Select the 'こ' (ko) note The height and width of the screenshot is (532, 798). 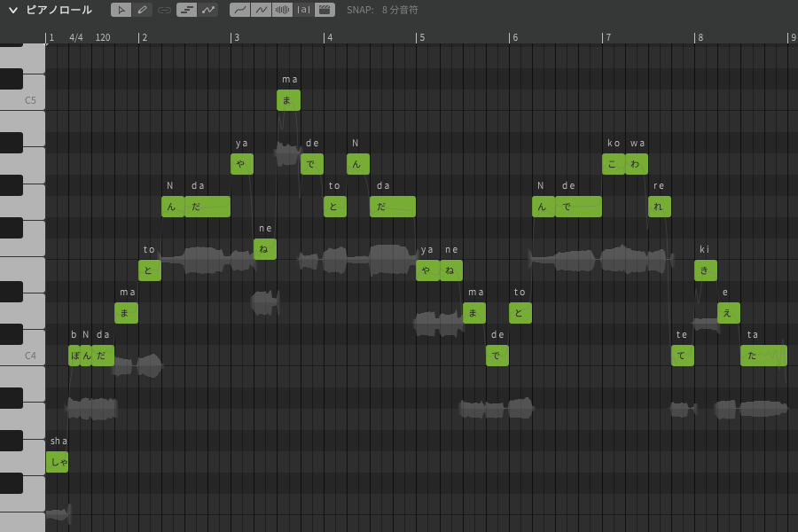tap(613, 164)
